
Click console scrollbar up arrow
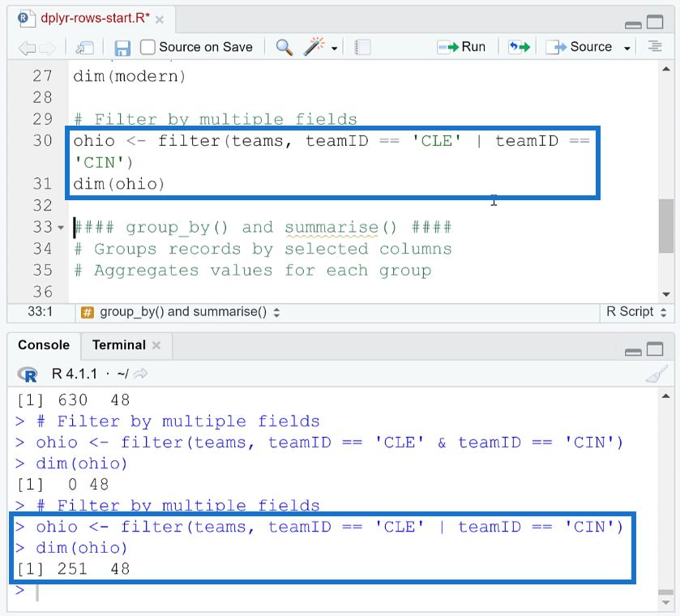click(x=666, y=396)
